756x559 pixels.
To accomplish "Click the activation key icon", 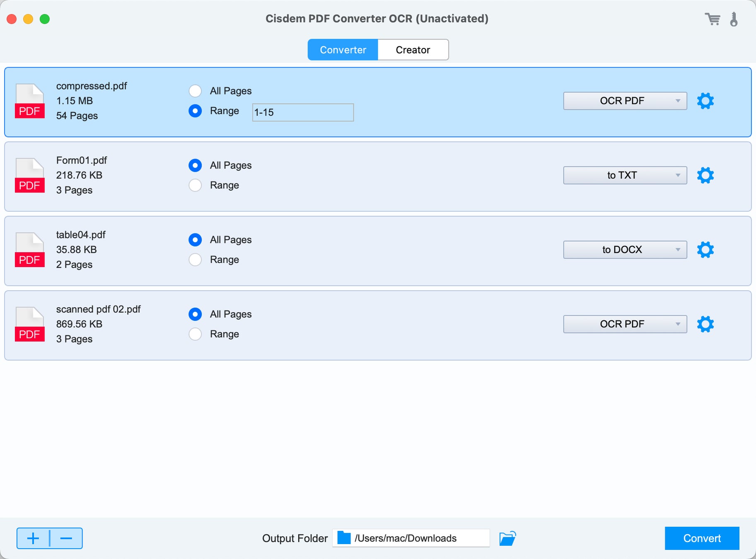I will coord(734,19).
